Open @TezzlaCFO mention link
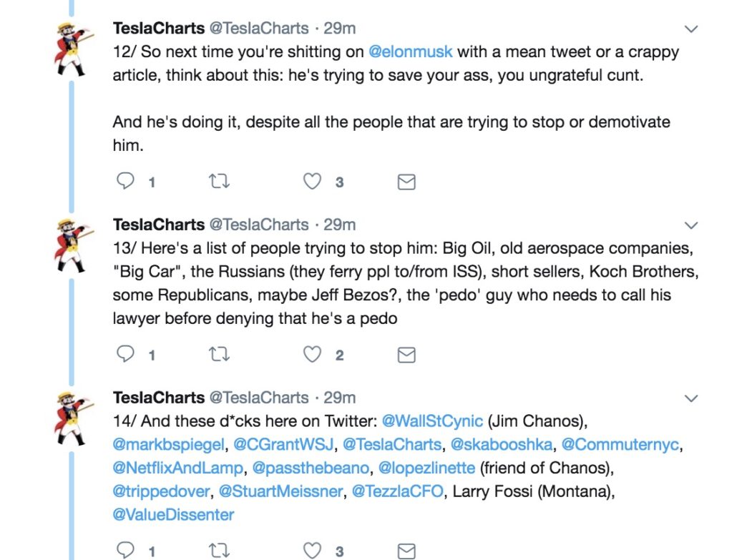Image resolution: width=747 pixels, height=560 pixels. (398, 491)
